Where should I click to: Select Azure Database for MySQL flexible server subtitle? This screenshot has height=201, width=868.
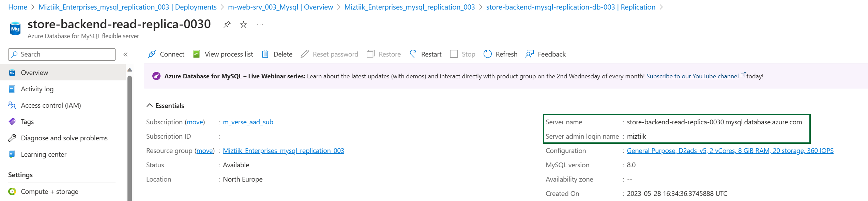click(83, 36)
